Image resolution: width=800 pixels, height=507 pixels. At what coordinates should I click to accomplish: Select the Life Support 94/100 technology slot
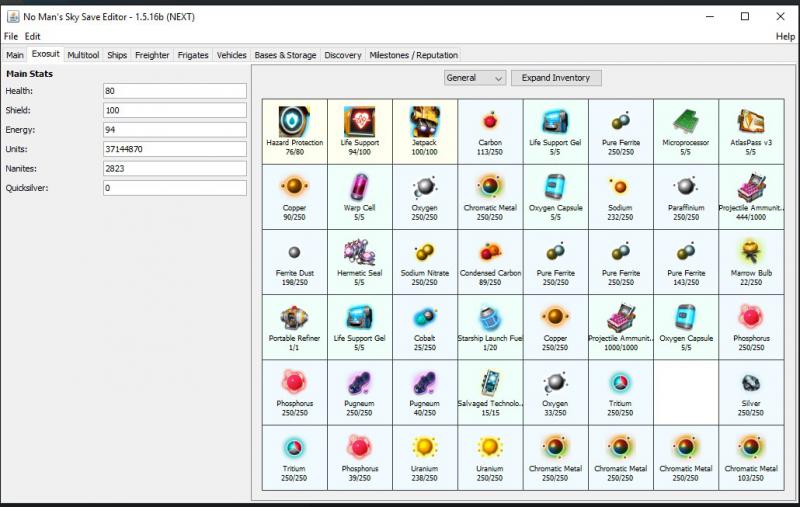click(360, 132)
